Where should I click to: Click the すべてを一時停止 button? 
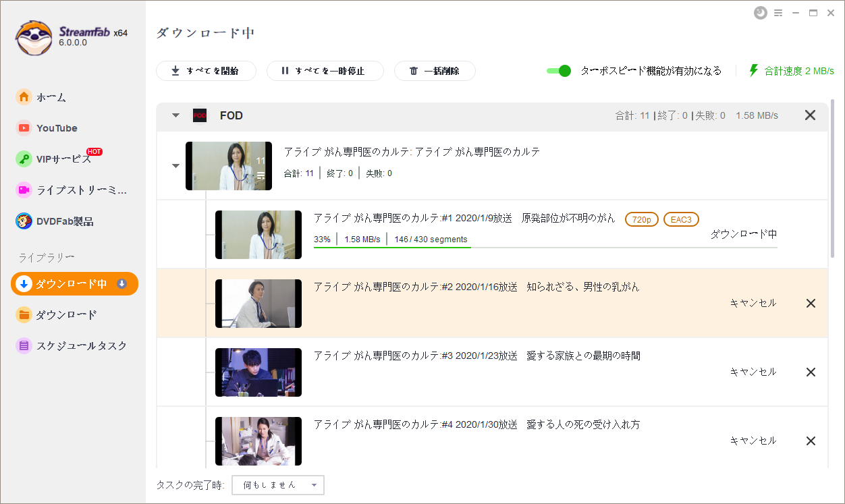tap(325, 71)
